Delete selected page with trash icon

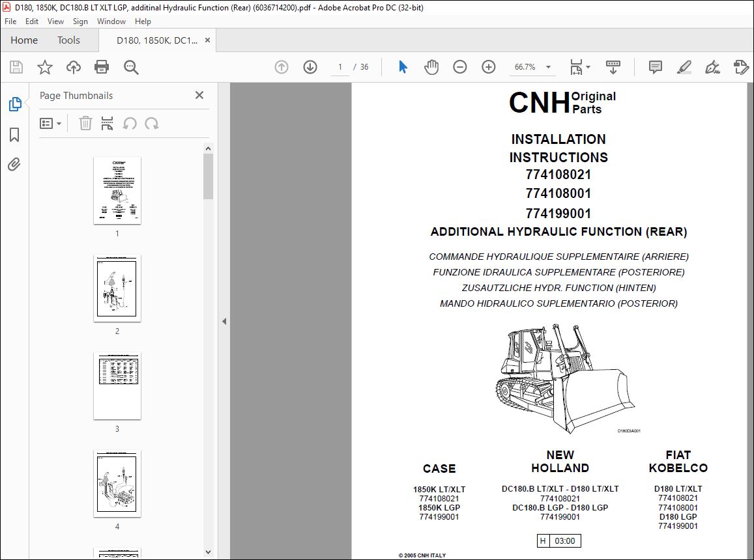[x=85, y=124]
